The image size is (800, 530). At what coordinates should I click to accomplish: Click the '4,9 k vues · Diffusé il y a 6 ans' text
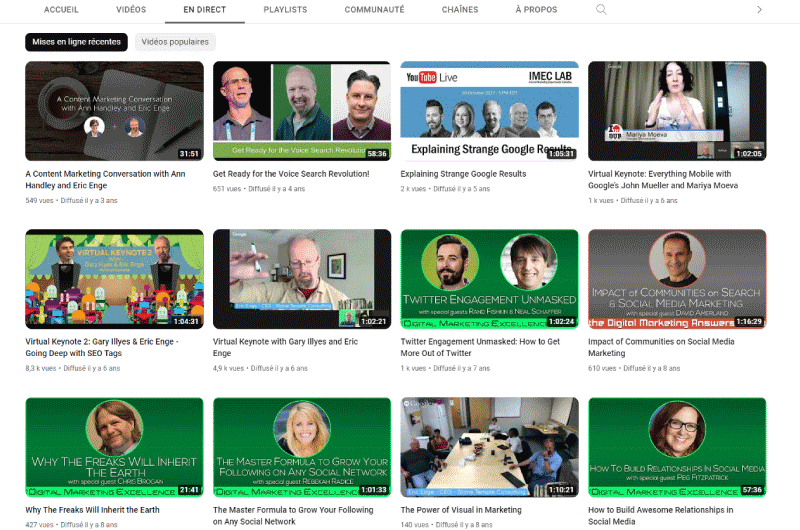click(260, 368)
